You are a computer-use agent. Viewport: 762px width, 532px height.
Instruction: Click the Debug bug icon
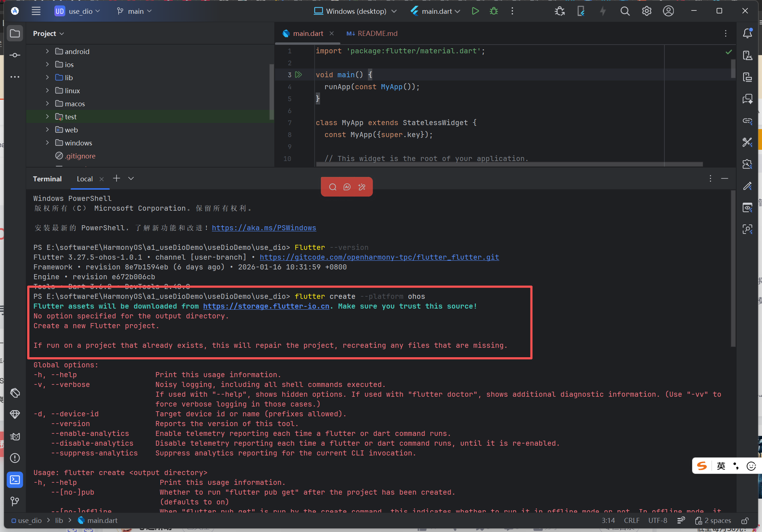tap(493, 11)
